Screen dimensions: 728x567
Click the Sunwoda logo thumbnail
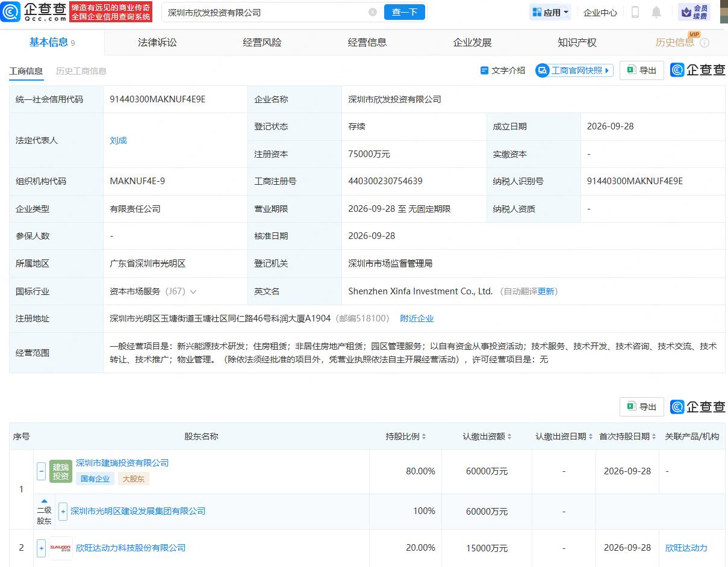pos(61,548)
